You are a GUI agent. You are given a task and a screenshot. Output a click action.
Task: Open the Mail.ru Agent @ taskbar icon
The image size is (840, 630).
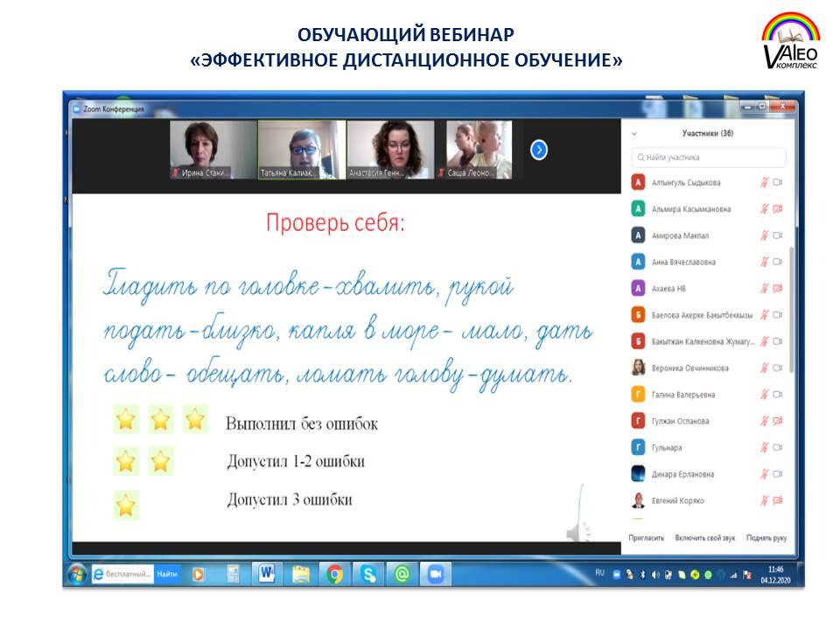[402, 574]
